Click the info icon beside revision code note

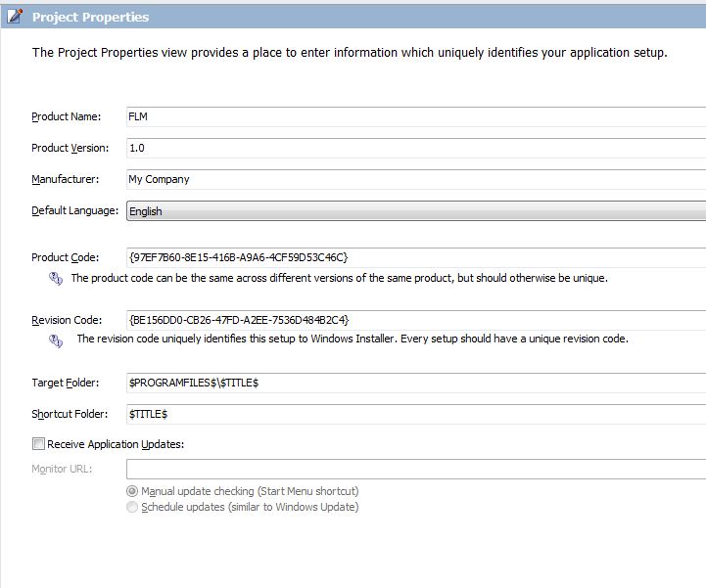click(x=56, y=341)
